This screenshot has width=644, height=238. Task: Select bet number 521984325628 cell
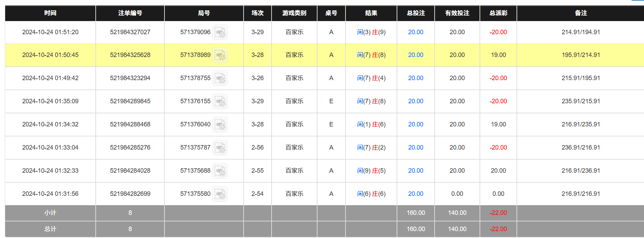(x=130, y=55)
